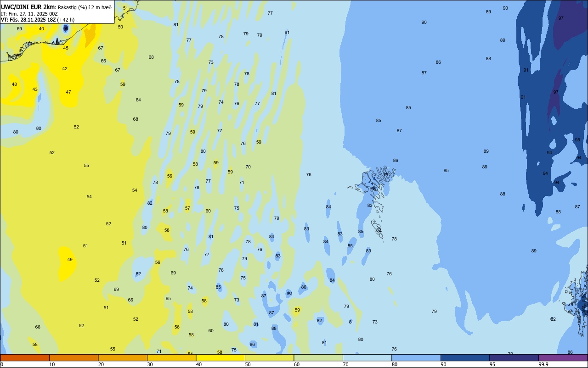Choose the pale green 60–70 legend swatch
The height and width of the screenshot is (368, 588).
coord(318,357)
